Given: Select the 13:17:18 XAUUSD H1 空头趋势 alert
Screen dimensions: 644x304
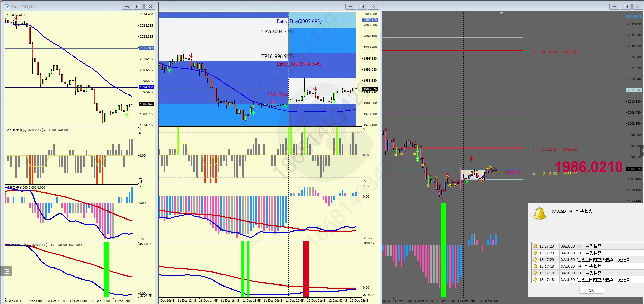Looking at the screenshot, I should [587, 273].
